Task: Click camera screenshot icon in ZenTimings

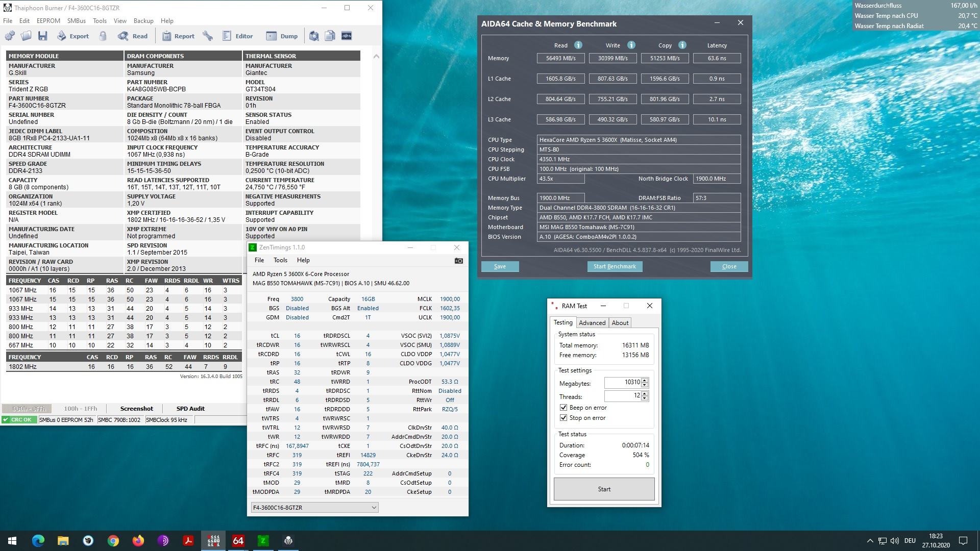Action: [458, 261]
